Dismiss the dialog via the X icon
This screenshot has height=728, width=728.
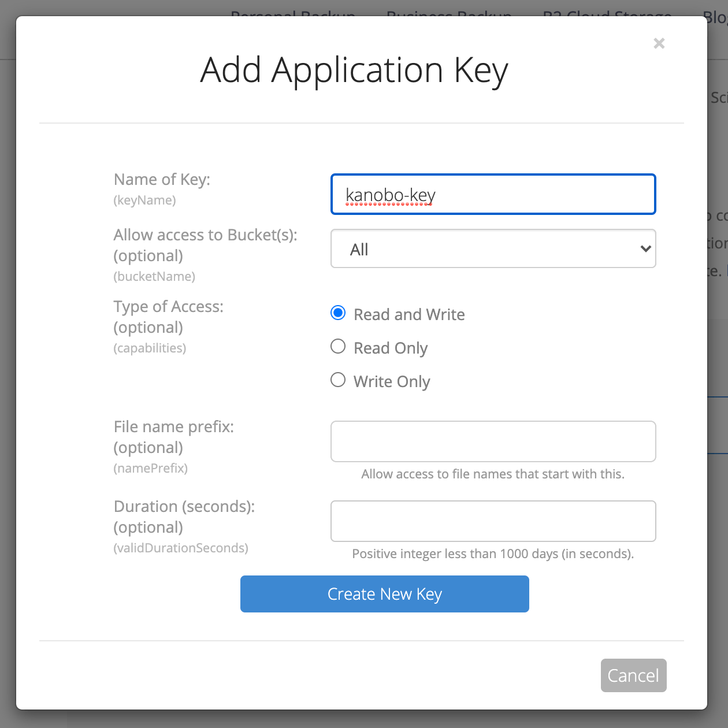pyautogui.click(x=659, y=43)
